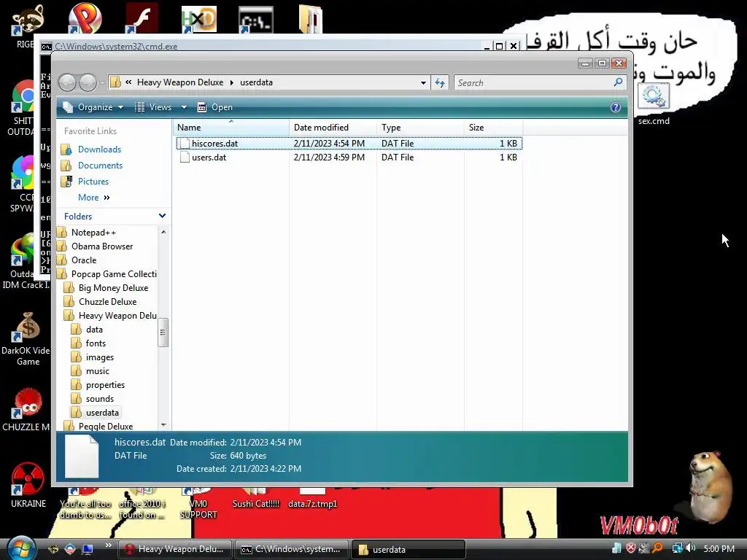
Task: Click the Refresh button beside address bar
Action: [x=440, y=83]
